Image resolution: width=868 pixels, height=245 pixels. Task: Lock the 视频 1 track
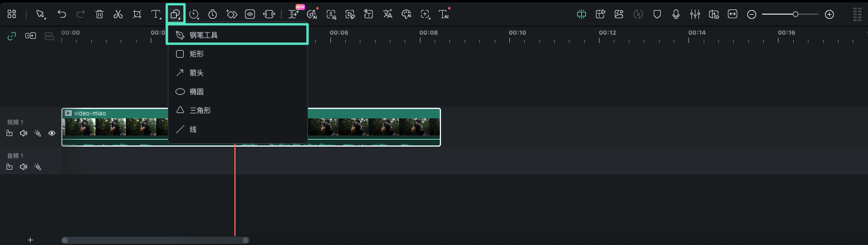[x=9, y=134]
